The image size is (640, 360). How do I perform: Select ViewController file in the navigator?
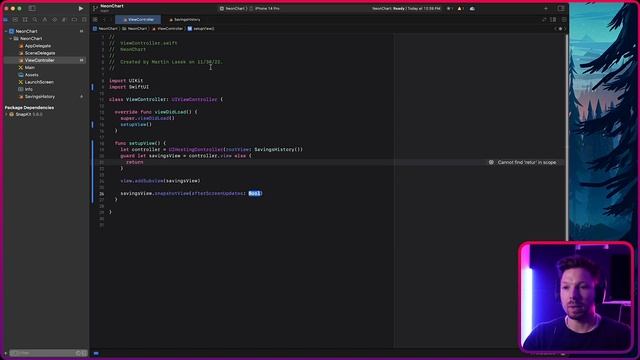pyautogui.click(x=45, y=60)
